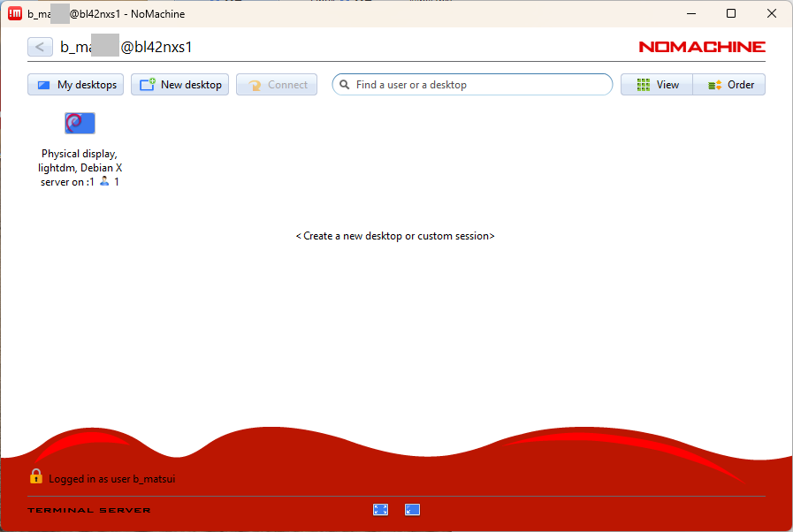Click the shrink-window icon at bottom
Image resolution: width=793 pixels, height=532 pixels.
412,510
